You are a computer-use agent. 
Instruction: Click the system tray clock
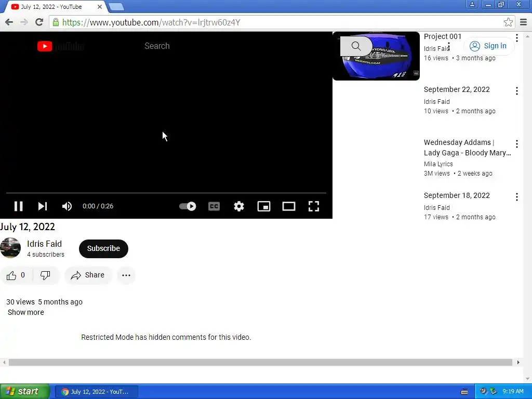pyautogui.click(x=513, y=391)
